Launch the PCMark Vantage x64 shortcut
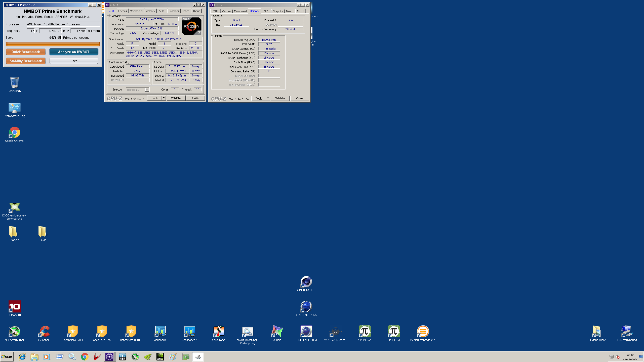 (423, 333)
